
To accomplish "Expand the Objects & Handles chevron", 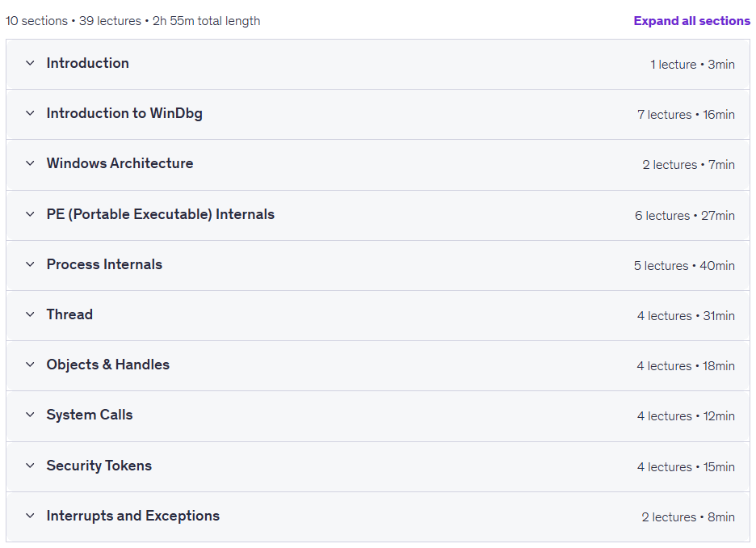I will (30, 365).
